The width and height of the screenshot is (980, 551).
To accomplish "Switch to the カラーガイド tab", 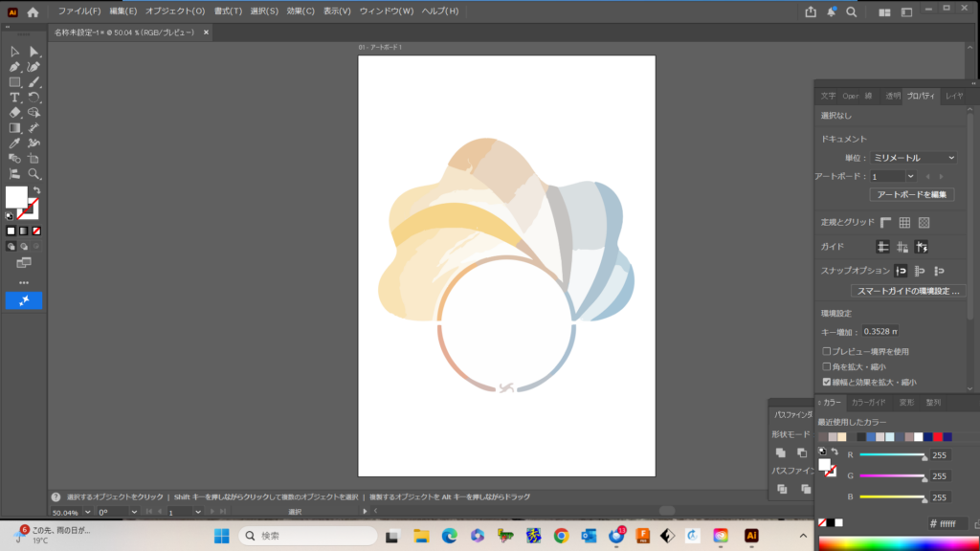I will pyautogui.click(x=868, y=403).
